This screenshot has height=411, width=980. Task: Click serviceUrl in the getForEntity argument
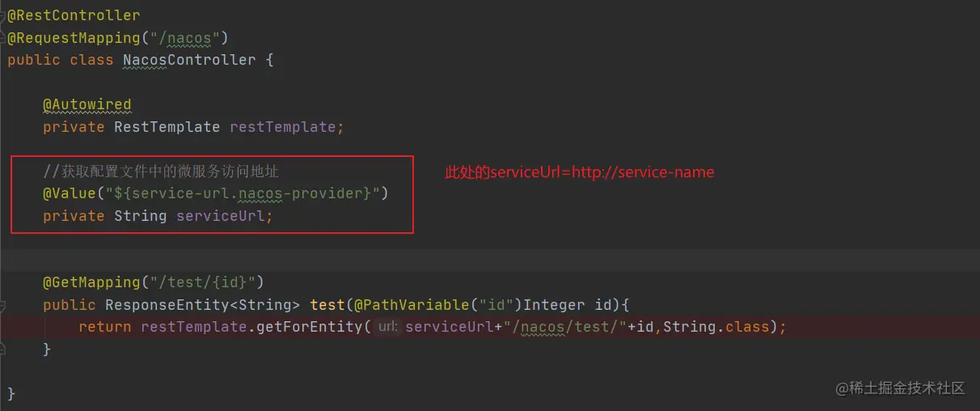coord(450,327)
